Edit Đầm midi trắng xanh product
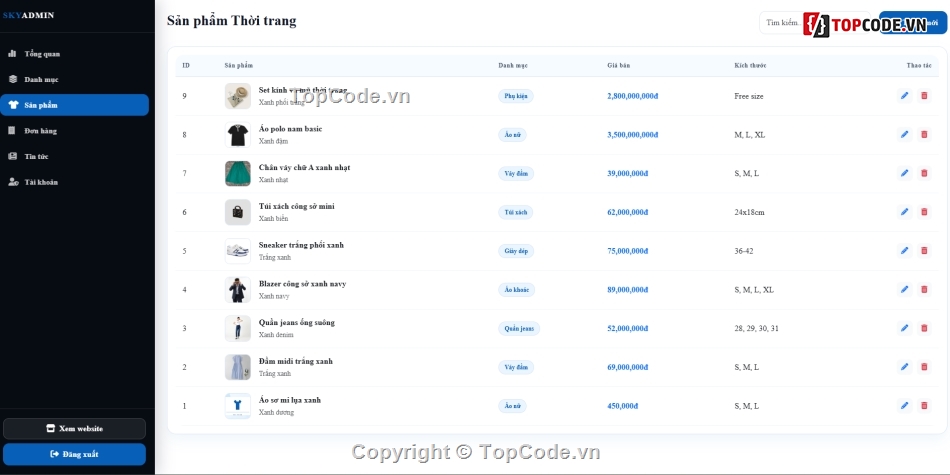950x475 pixels. 904,367
